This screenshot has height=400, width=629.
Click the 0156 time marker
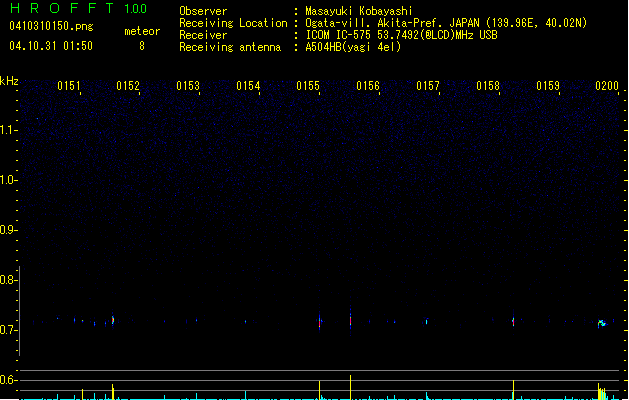point(368,86)
